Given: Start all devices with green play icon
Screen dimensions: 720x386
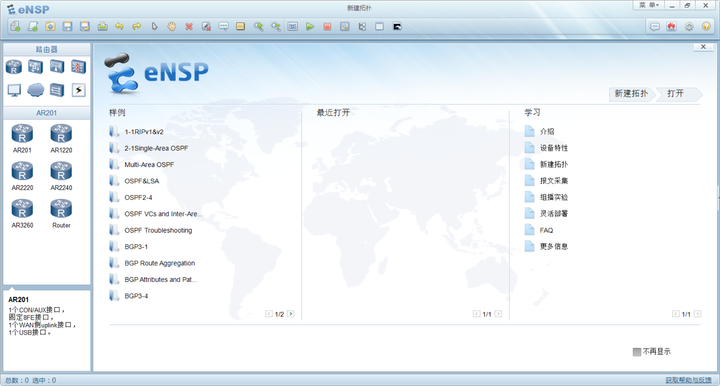Looking at the screenshot, I should [310, 27].
